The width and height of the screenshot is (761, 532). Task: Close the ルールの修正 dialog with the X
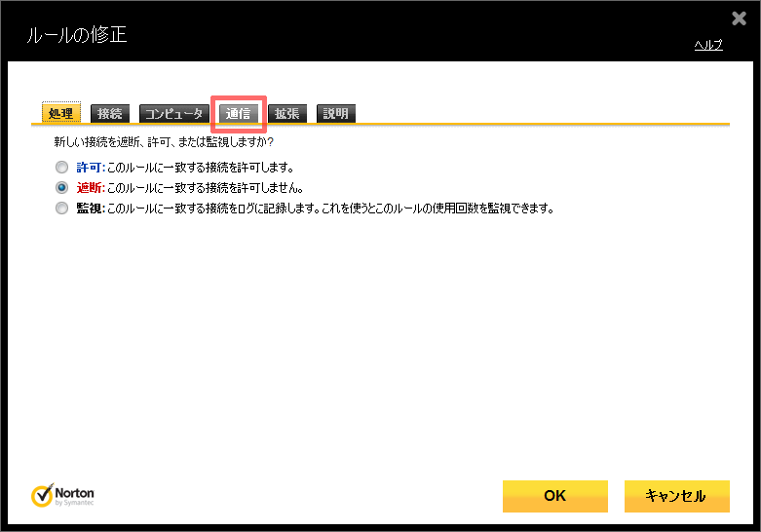[739, 19]
